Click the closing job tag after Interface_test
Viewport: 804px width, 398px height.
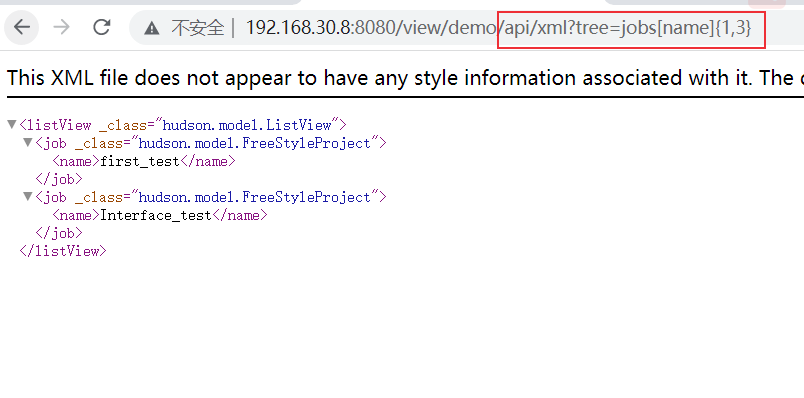click(x=58, y=233)
